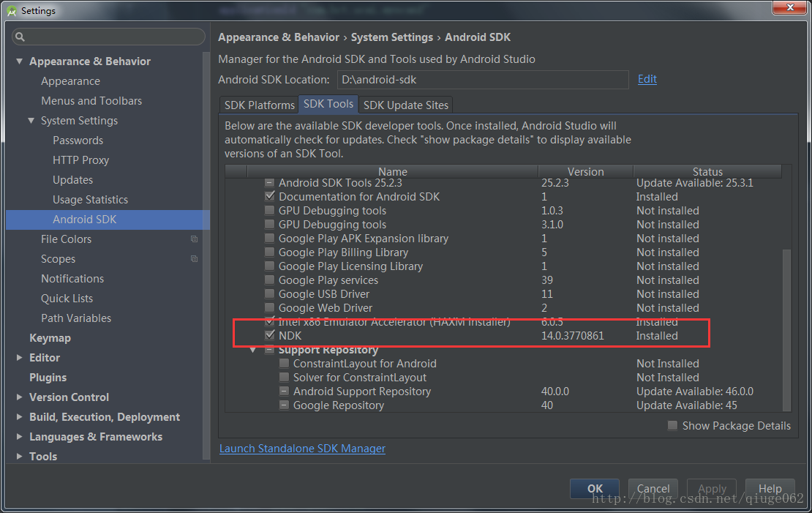Collapse the Support Repository group
The width and height of the screenshot is (812, 513).
(x=253, y=351)
